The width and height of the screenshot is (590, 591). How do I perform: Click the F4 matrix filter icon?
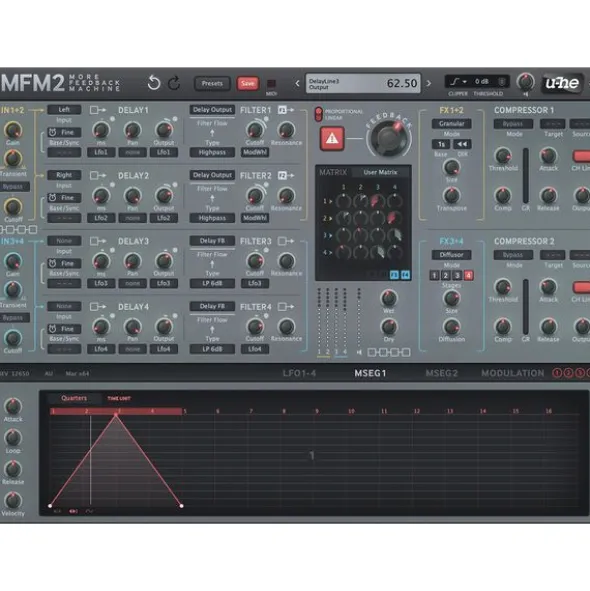point(405,275)
